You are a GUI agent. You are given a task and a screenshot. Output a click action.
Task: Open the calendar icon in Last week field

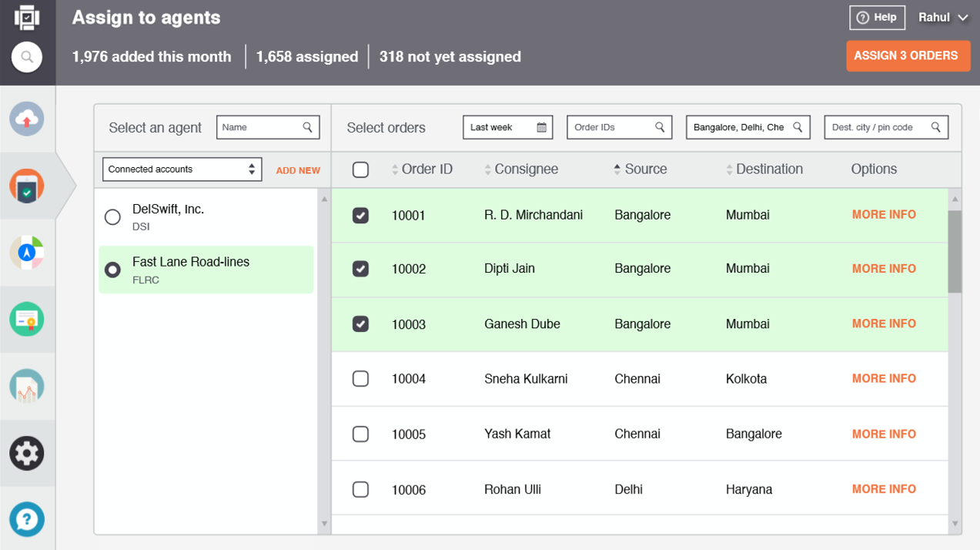pyautogui.click(x=541, y=128)
